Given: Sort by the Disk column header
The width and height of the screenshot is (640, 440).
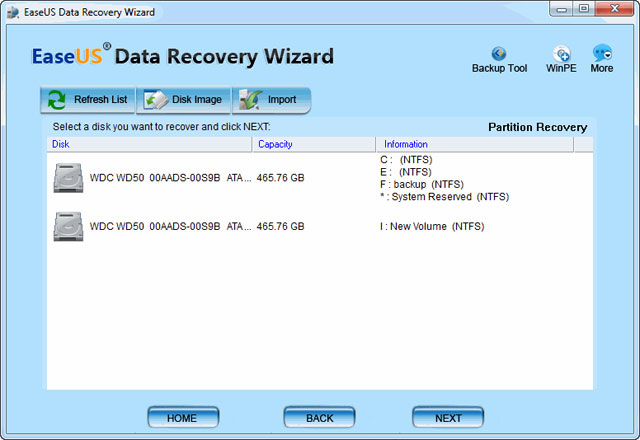Looking at the screenshot, I should (149, 144).
